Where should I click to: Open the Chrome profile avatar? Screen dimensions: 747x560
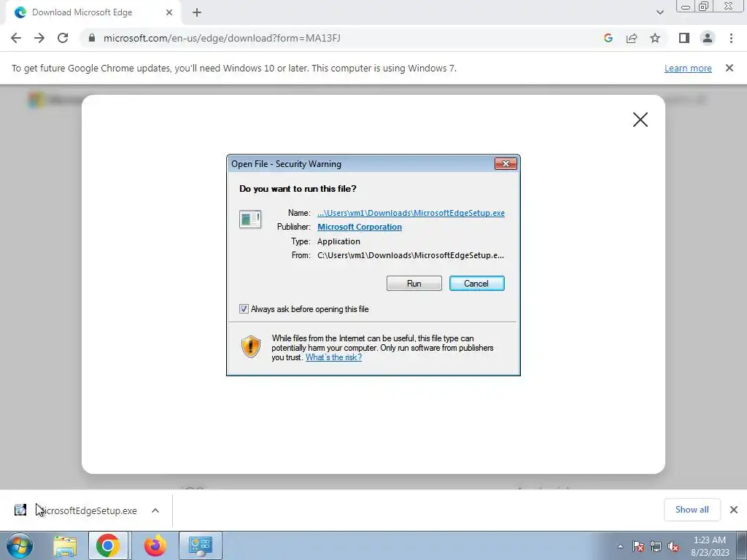pos(708,38)
